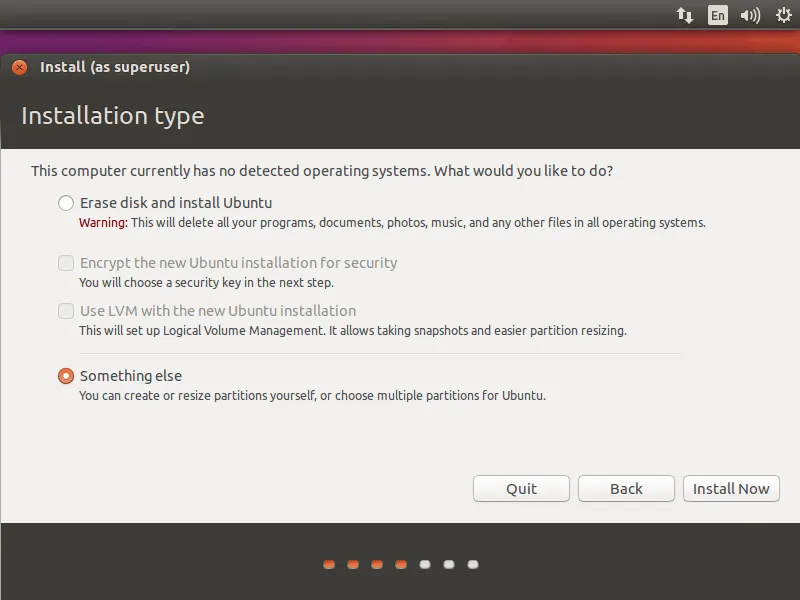The height and width of the screenshot is (600, 800).
Task: Choose the 'Something else' radio option
Action: (x=66, y=376)
